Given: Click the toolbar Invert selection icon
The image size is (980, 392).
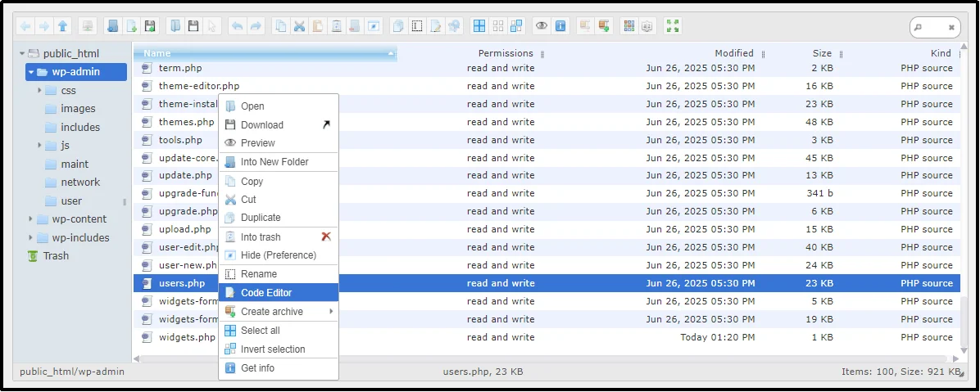Looking at the screenshot, I should coord(516,25).
